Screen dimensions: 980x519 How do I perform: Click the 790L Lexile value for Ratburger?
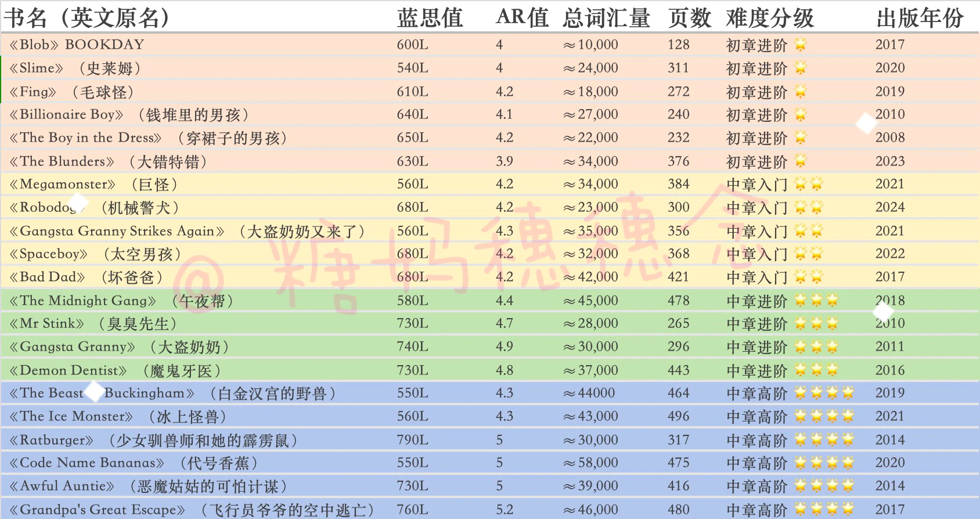[x=413, y=440]
